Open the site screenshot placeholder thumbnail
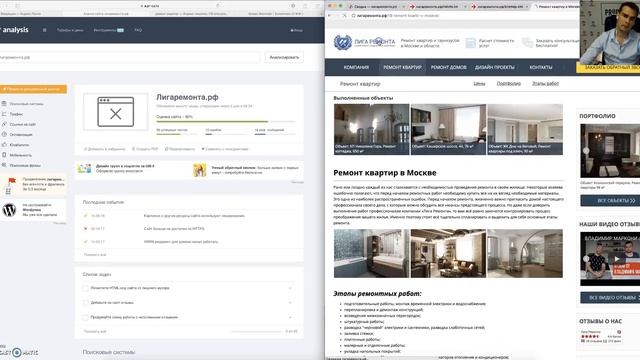The height and width of the screenshot is (360, 640). click(x=116, y=112)
